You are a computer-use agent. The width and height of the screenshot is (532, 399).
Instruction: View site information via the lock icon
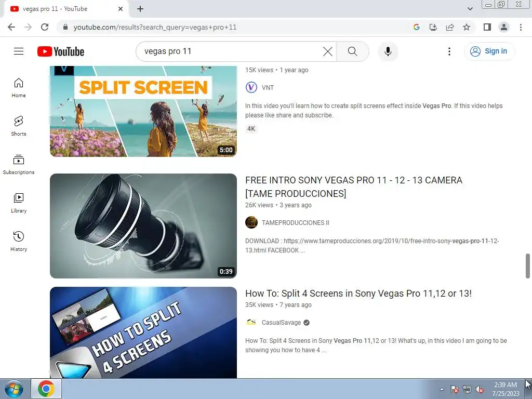(65, 27)
